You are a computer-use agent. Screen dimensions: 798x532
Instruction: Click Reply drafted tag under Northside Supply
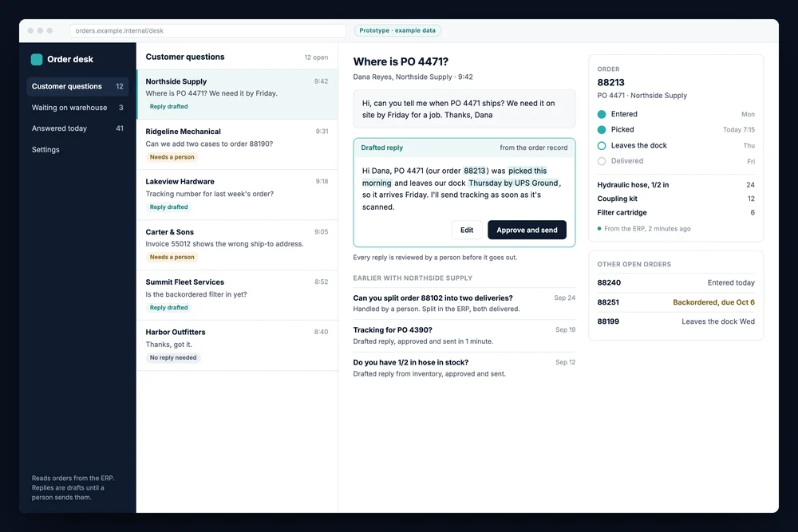point(169,107)
